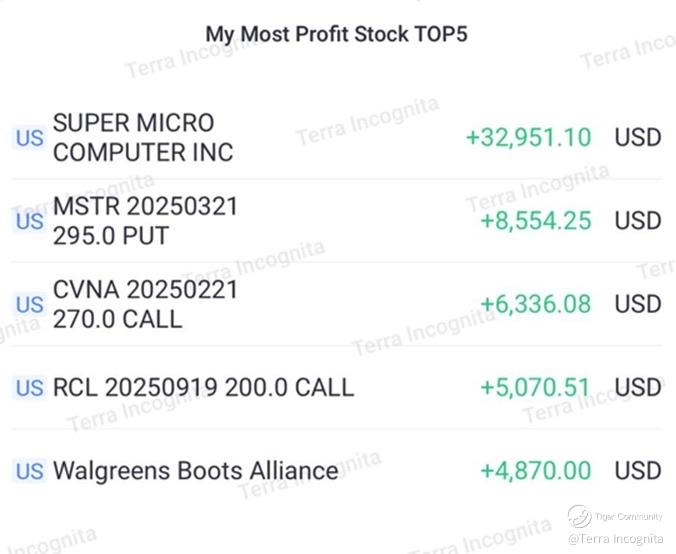Click the US badge next to RCL call
676x554 pixels.
[29, 387]
